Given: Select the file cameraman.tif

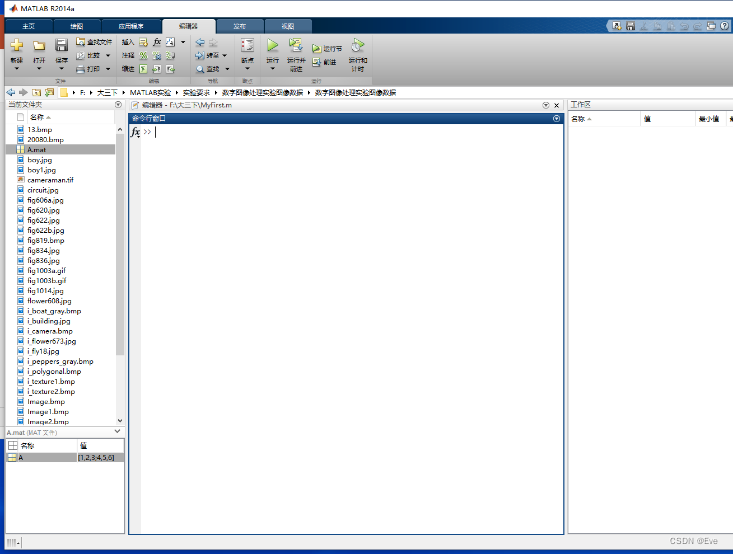Looking at the screenshot, I should [x=50, y=180].
